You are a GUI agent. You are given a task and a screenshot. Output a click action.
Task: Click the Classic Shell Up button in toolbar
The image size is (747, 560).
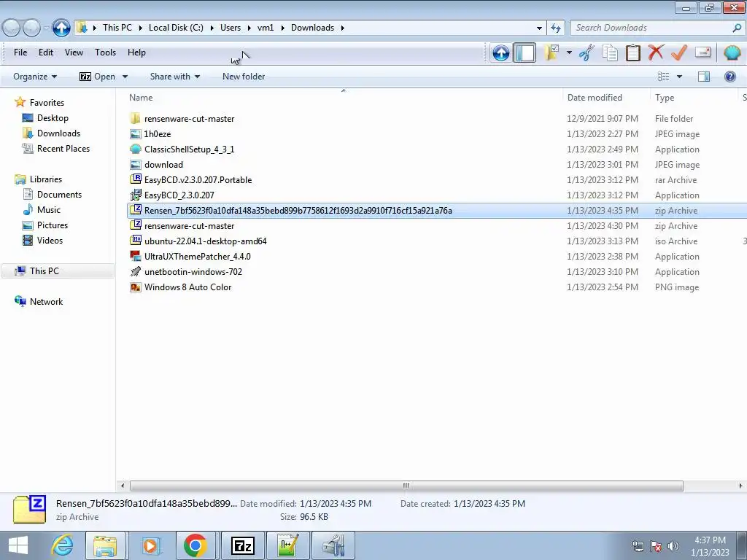[500, 52]
